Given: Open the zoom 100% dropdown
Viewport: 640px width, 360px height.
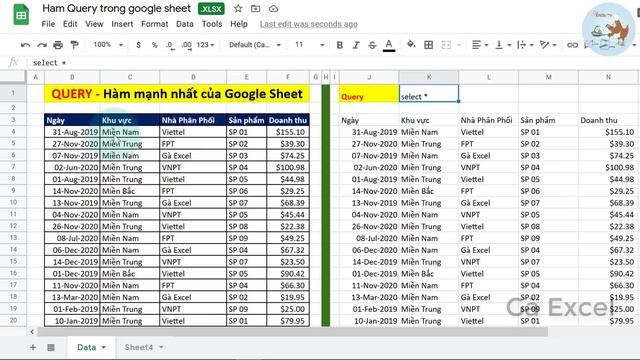Looking at the screenshot, I should [108, 44].
